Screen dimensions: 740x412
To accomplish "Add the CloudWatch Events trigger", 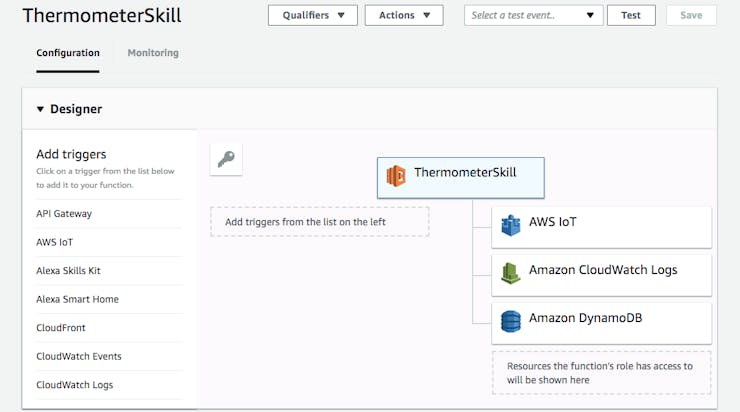I will click(x=109, y=356).
